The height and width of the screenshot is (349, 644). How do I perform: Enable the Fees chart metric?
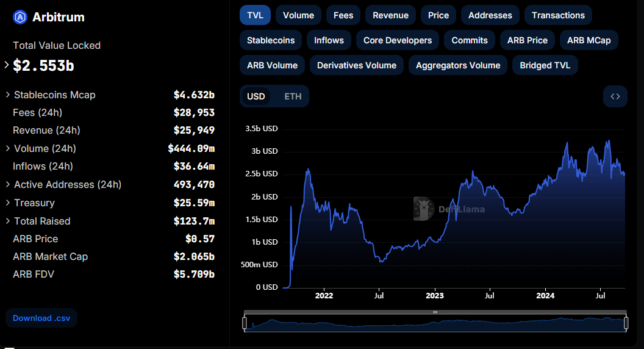click(x=343, y=15)
